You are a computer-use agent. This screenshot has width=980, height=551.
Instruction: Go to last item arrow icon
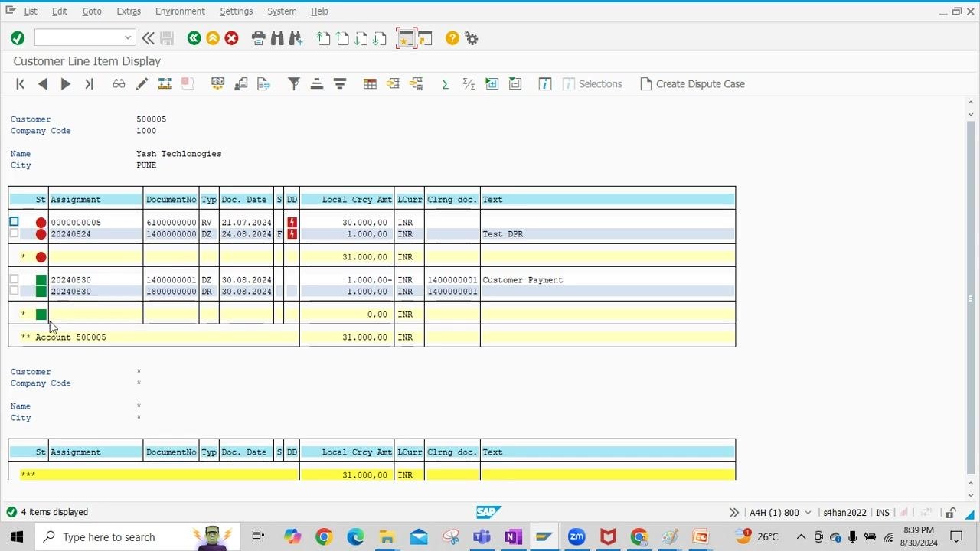tap(89, 84)
